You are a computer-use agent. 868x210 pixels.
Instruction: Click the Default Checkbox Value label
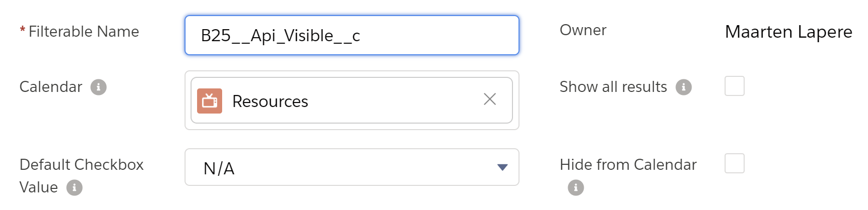(81, 165)
